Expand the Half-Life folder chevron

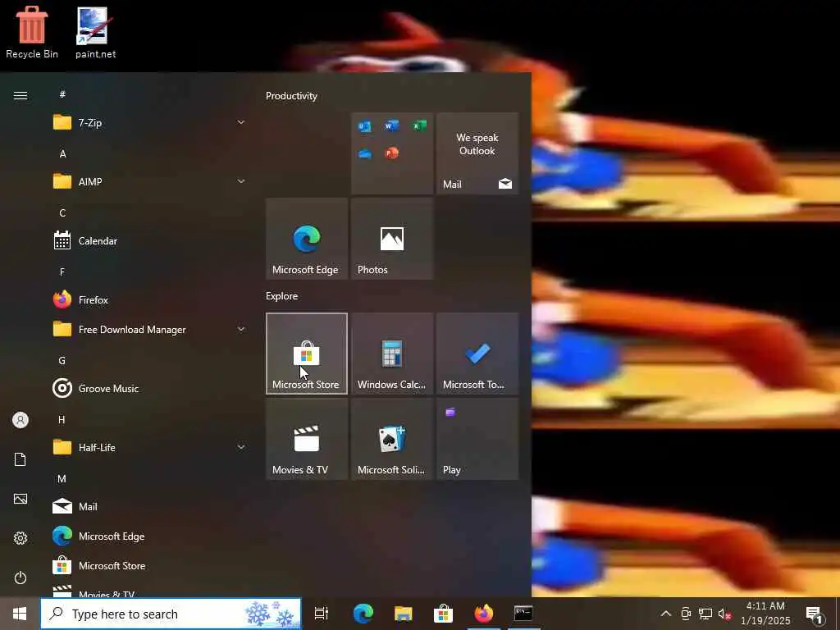tap(241, 447)
